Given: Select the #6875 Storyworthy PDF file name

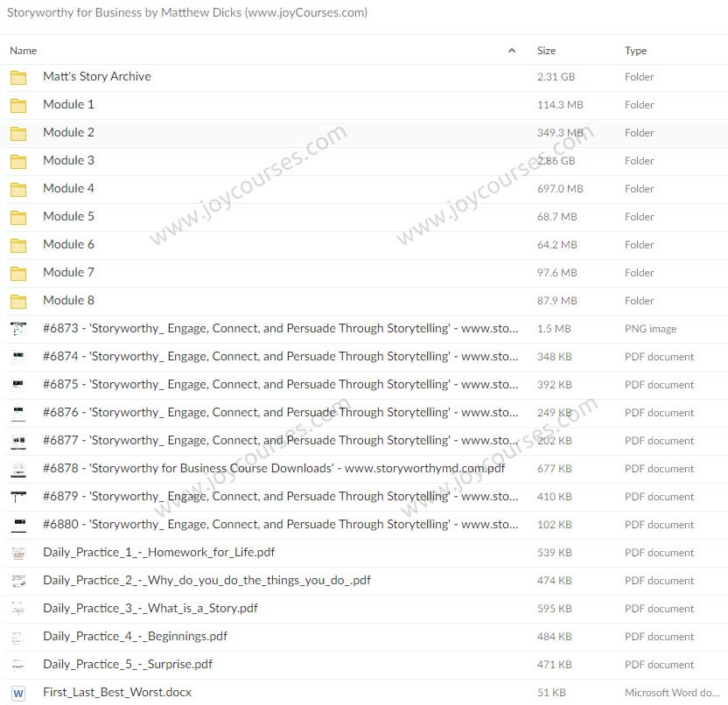Looking at the screenshot, I should click(280, 384).
